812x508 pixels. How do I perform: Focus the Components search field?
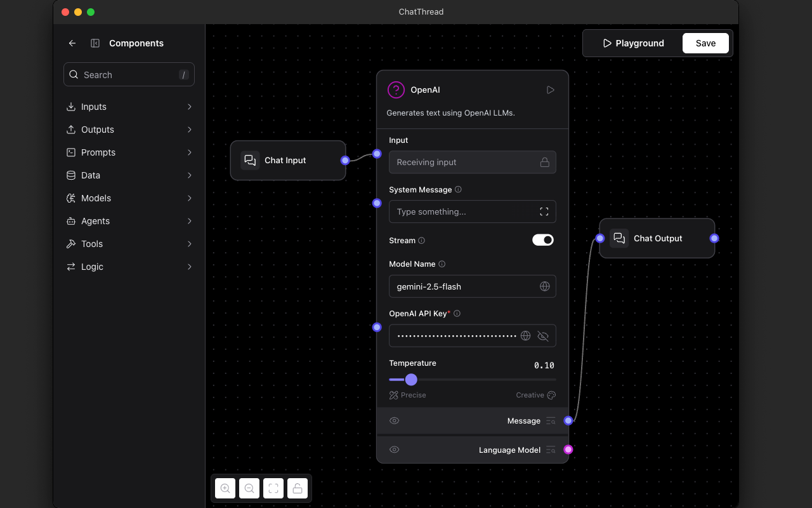[129, 74]
